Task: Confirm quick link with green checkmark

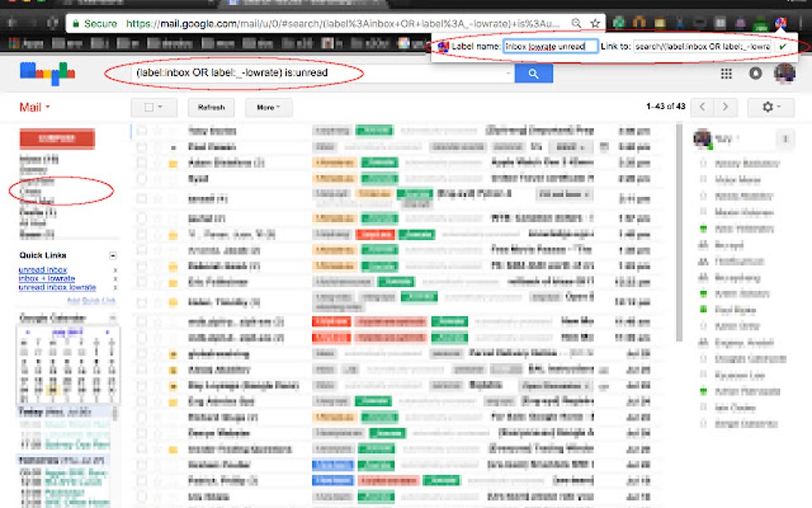Action: pos(783,47)
